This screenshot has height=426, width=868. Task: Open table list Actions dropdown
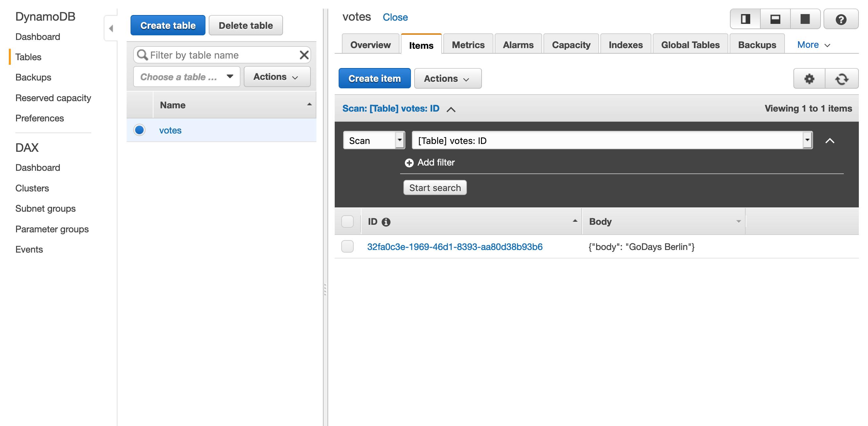click(277, 77)
